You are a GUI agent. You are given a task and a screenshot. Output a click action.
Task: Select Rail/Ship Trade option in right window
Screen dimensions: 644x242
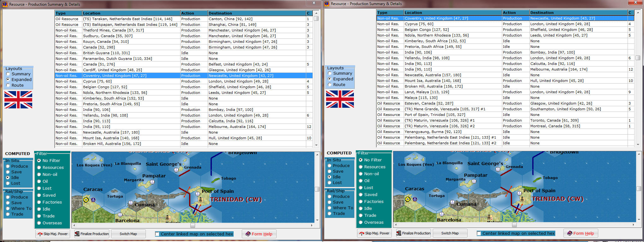pos(330,214)
